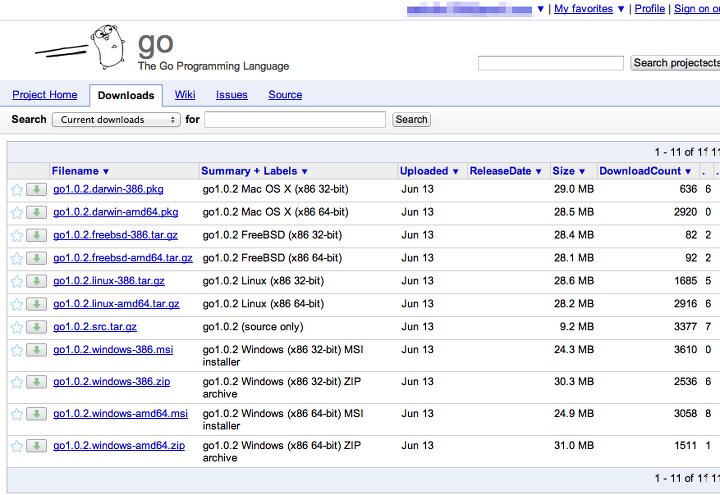Open go1.0.2.windows-386.msi file link
This screenshot has width=720, height=495.
(113, 349)
